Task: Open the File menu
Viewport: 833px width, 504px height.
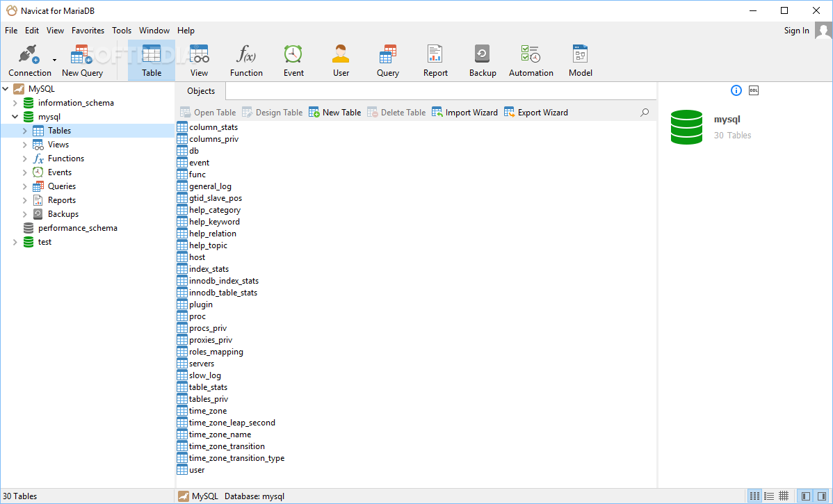Action: click(x=11, y=31)
